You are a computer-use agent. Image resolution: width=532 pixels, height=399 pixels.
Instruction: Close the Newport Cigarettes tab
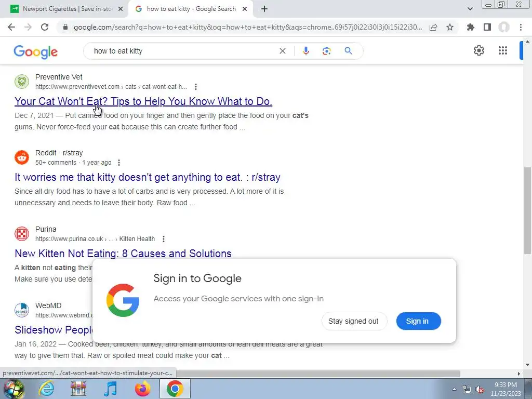pyautogui.click(x=121, y=9)
